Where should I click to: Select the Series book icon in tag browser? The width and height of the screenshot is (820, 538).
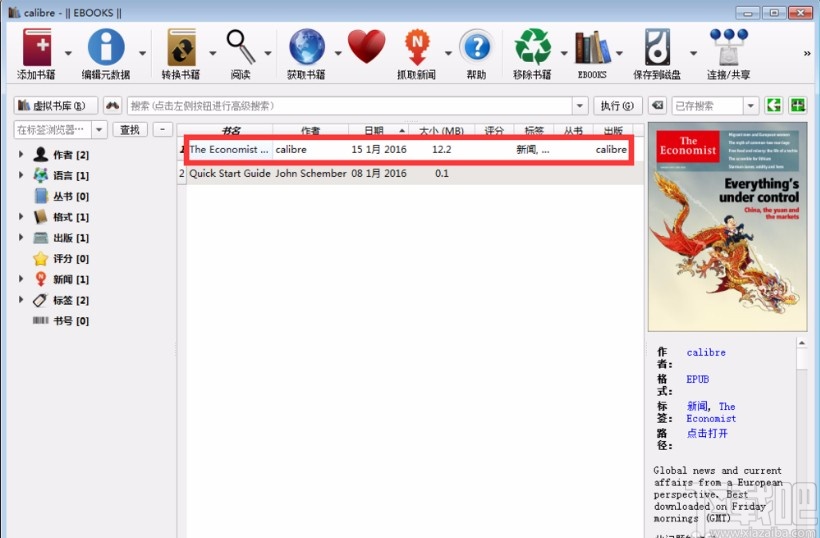click(41, 196)
